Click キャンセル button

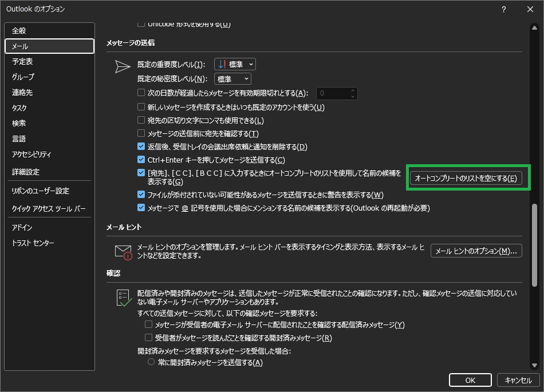[x=518, y=380]
